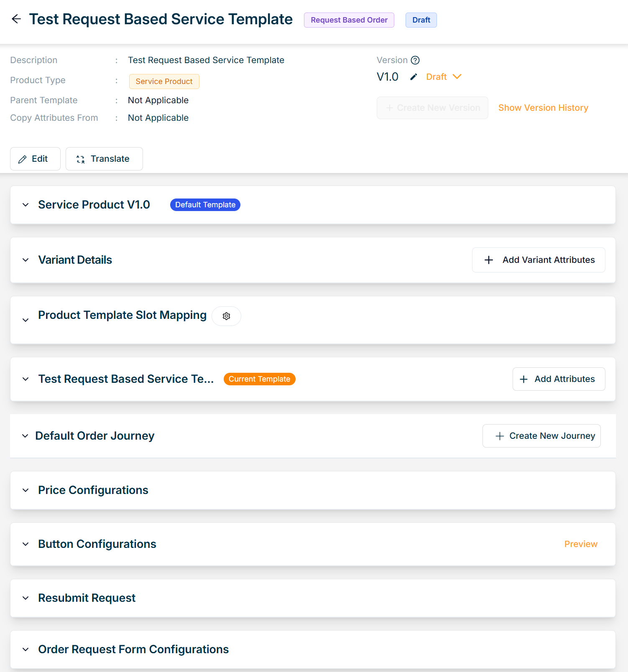This screenshot has height=672, width=628.
Task: Click Create New Journey button
Action: click(x=541, y=436)
